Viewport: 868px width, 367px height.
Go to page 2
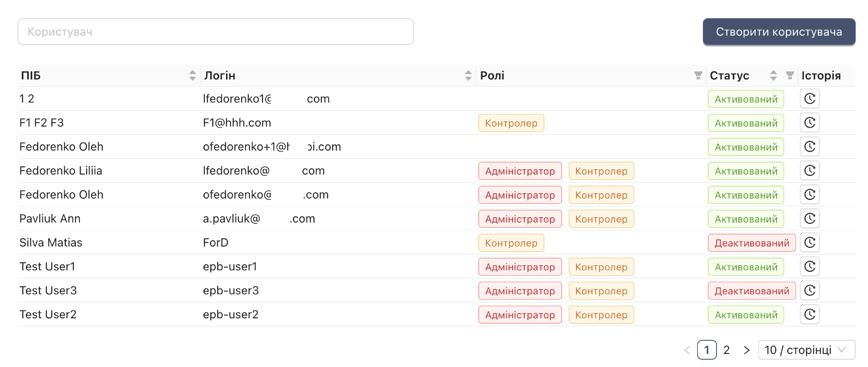(727, 350)
